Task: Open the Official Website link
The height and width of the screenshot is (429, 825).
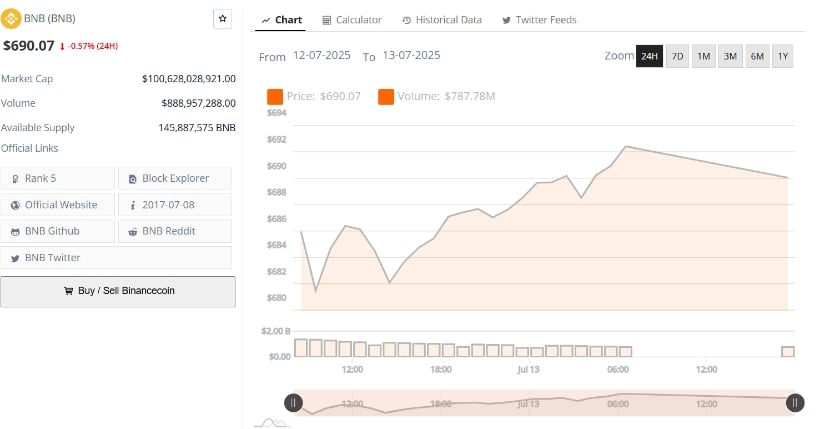Action: click(57, 205)
